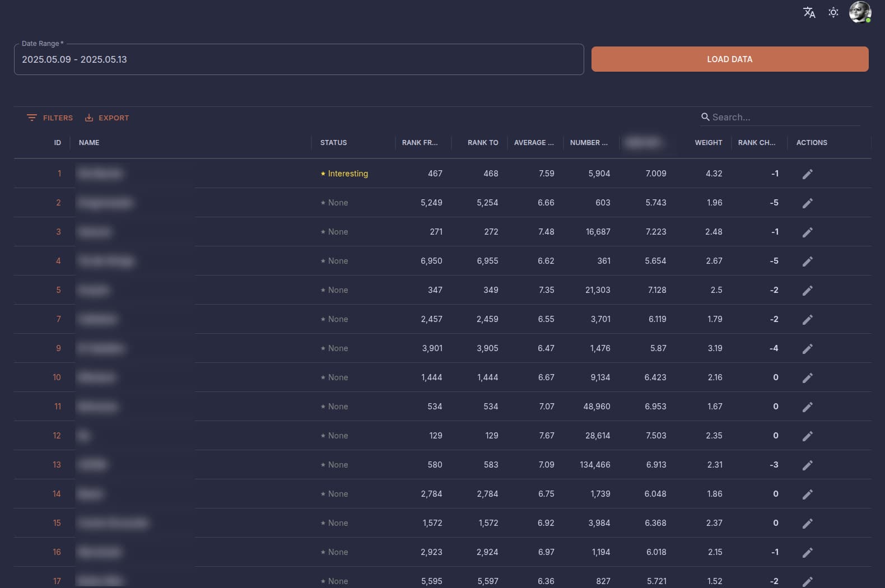Edit row 1 with pencil icon
885x588 pixels.
click(x=807, y=174)
